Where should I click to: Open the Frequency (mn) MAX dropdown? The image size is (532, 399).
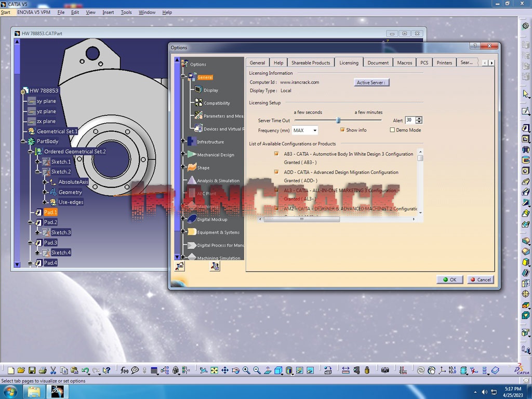coord(314,130)
